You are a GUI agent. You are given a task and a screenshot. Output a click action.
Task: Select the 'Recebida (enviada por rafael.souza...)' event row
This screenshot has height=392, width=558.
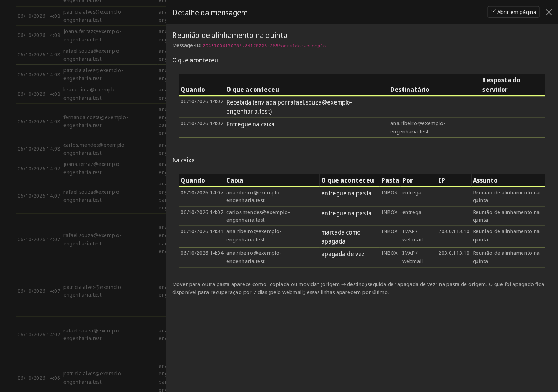pos(362,107)
